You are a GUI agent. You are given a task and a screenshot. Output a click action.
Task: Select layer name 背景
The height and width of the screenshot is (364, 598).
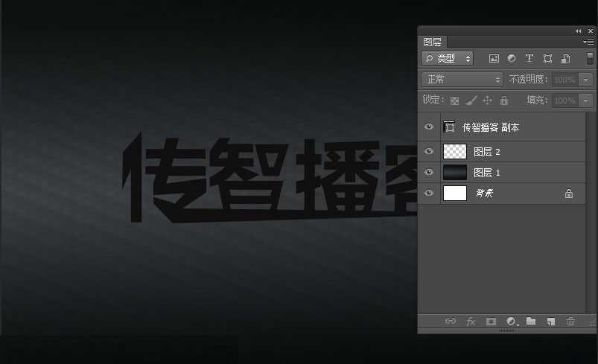pos(484,194)
